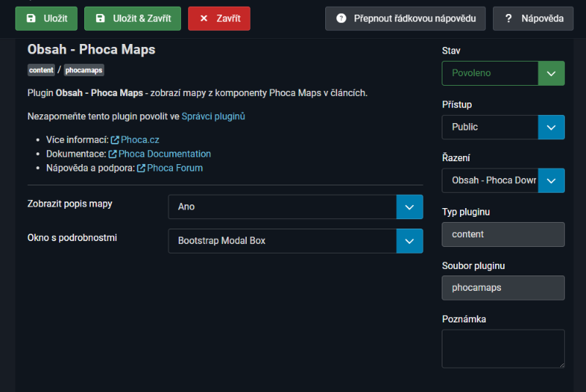The image size is (586, 392).
Task: Follow the Phoca Documentation link
Action: (165, 154)
